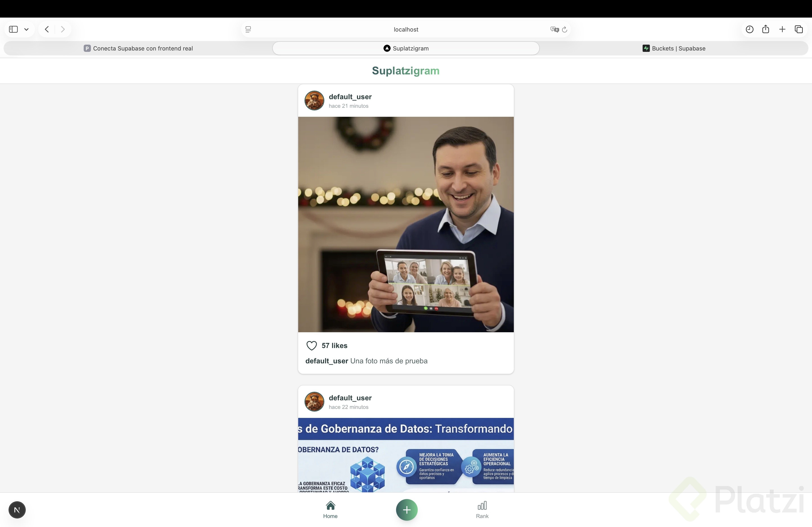Screen dimensions: 812x527
Task: Switch to Conecta Supabase con frontend real tab
Action: (138, 48)
